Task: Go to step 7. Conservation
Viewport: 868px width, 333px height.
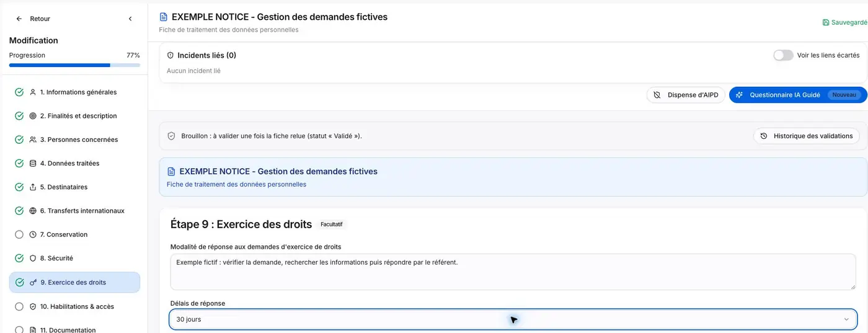Action: point(74,234)
